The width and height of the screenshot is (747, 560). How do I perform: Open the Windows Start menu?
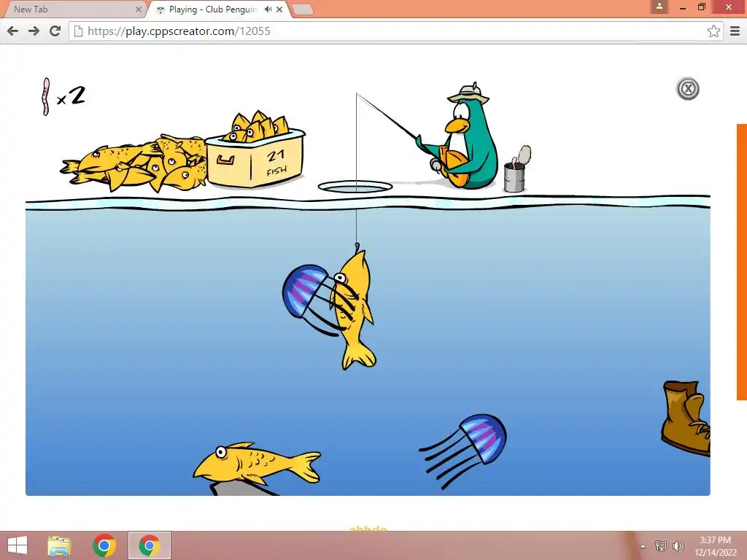18,545
